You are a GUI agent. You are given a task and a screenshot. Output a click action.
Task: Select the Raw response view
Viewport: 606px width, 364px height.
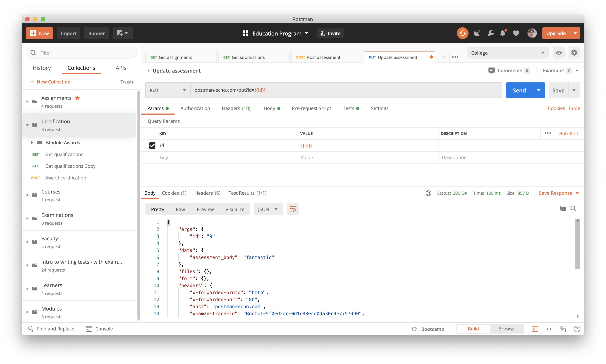180,209
